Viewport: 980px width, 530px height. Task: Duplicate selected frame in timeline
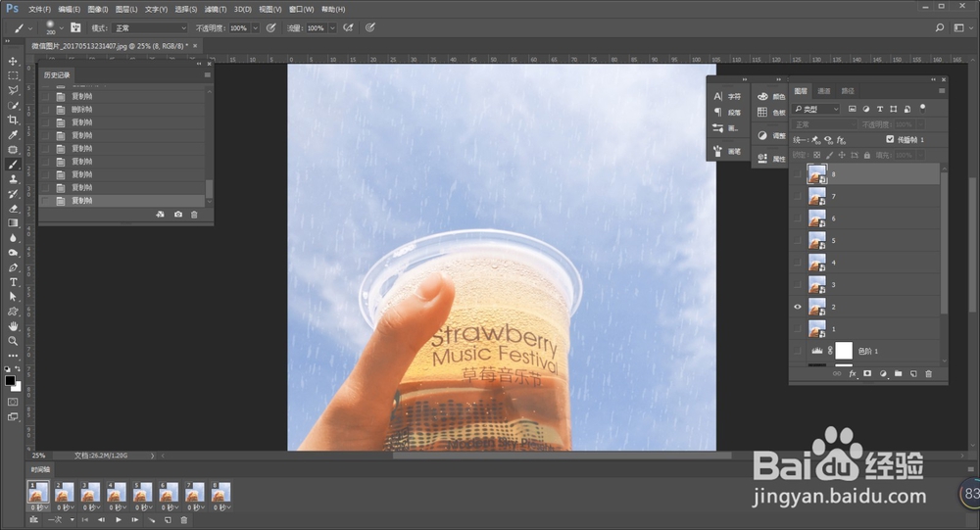[x=168, y=520]
